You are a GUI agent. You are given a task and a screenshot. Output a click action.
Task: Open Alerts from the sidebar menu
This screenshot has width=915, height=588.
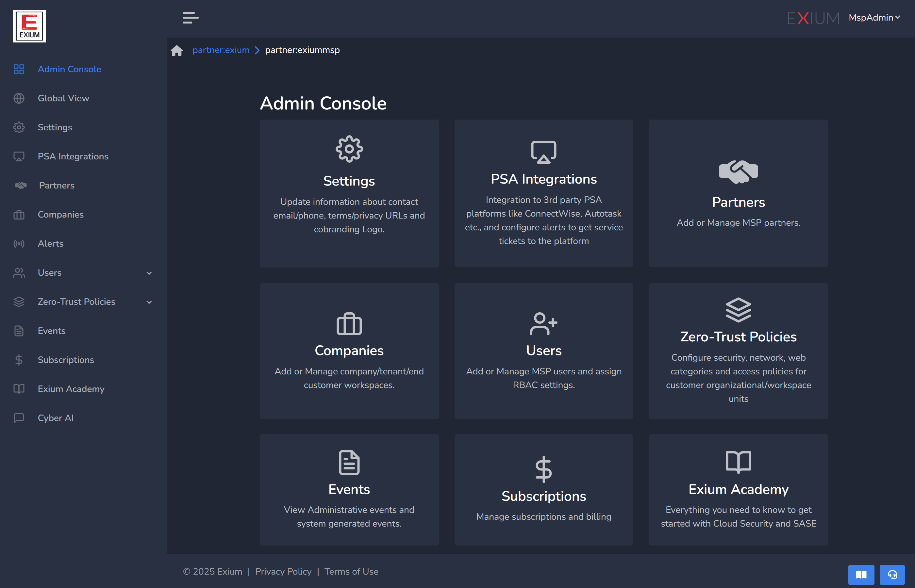click(50, 244)
